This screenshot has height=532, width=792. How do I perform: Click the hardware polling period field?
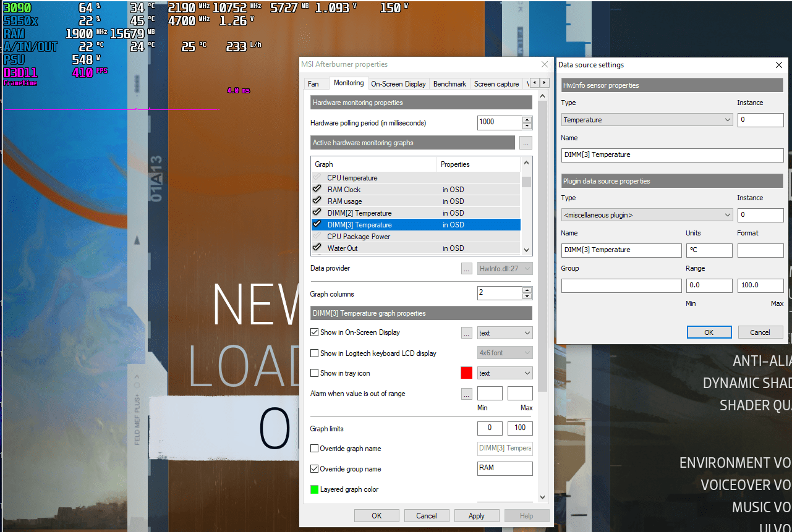(500, 122)
